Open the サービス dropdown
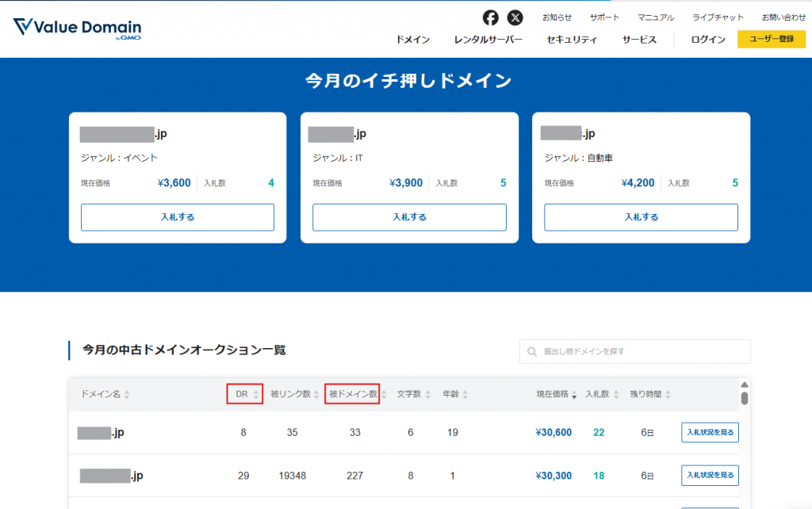Image resolution: width=812 pixels, height=509 pixels. pos(639,38)
